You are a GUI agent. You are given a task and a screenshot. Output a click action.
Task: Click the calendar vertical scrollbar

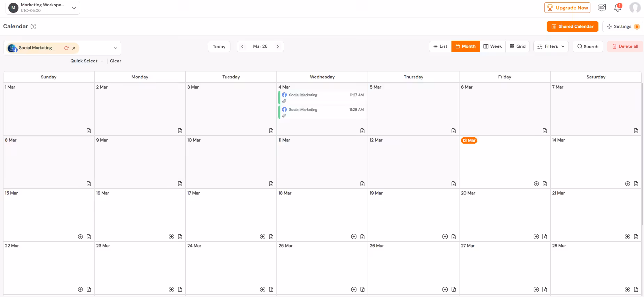click(x=643, y=153)
